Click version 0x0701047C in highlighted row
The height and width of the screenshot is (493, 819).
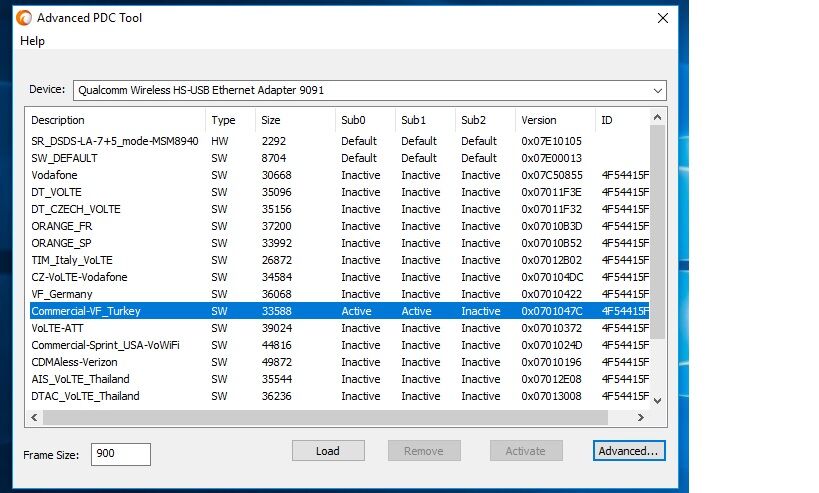[552, 311]
